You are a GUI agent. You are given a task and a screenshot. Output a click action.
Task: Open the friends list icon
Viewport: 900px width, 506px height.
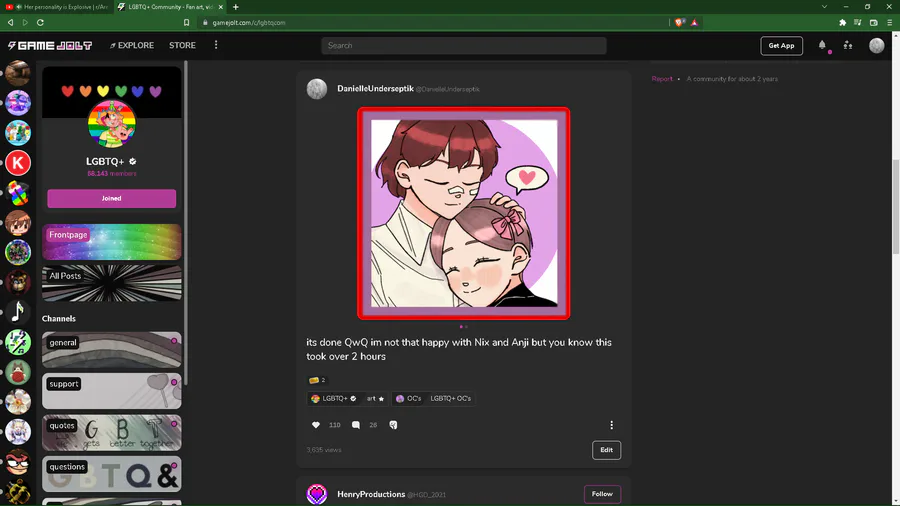pos(848,45)
